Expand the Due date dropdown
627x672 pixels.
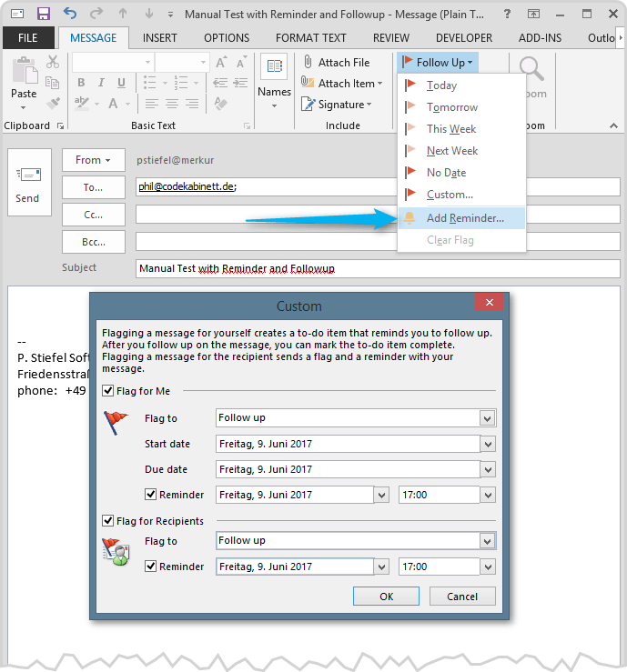point(488,469)
